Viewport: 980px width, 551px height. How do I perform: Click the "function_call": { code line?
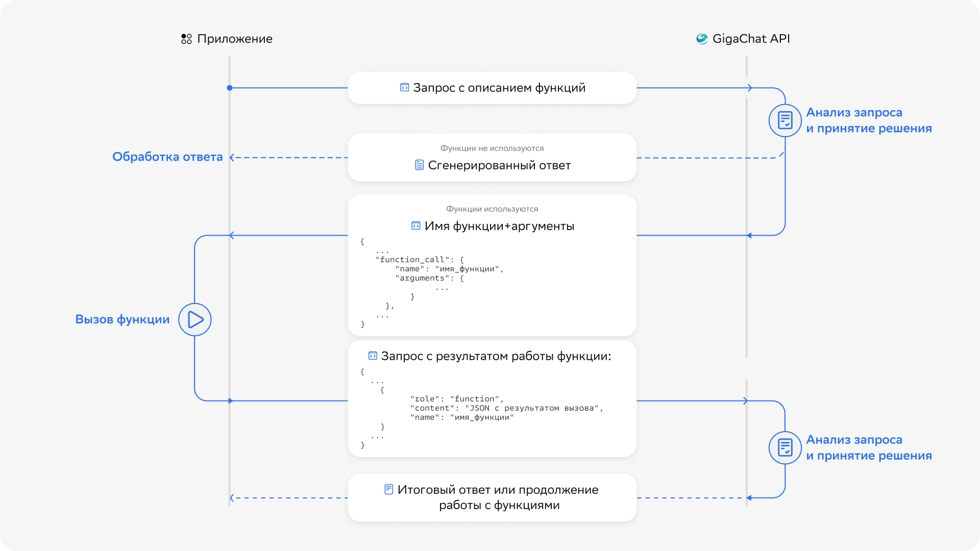point(420,260)
